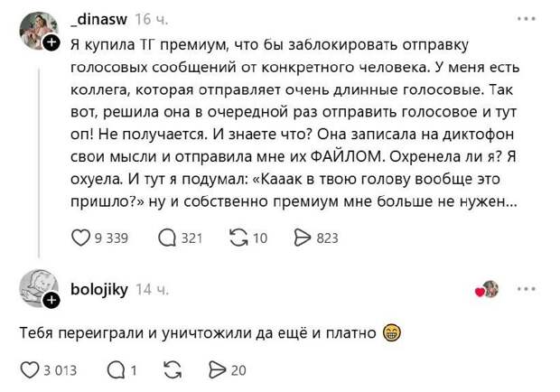The width and height of the screenshot is (560, 392).
Task: Open the comment icon on bolojiky reply
Action: (x=116, y=369)
